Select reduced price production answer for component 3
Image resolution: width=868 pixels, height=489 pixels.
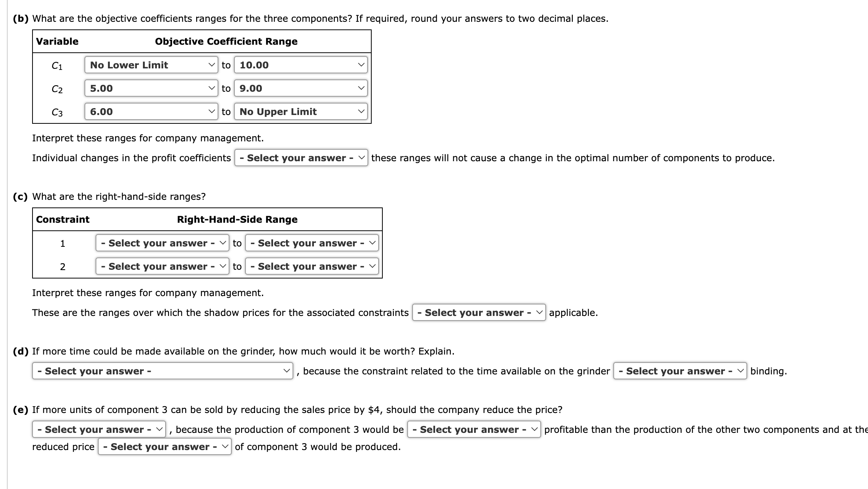164,447
